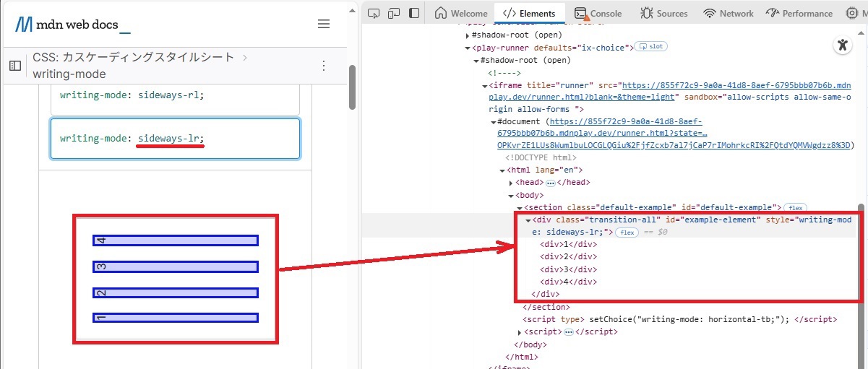Expand the first collapsed #shadow-root node
This screenshot has height=369, width=868.
pos(467,35)
